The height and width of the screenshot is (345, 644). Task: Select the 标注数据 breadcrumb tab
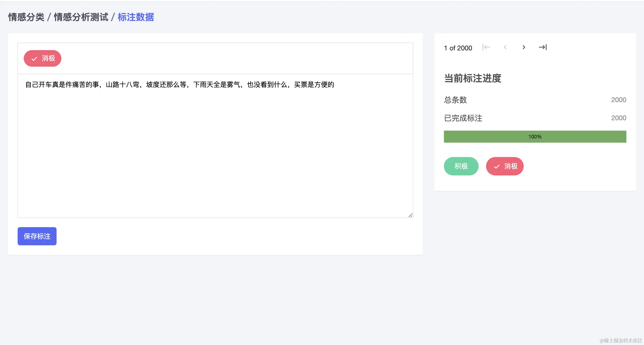point(136,17)
